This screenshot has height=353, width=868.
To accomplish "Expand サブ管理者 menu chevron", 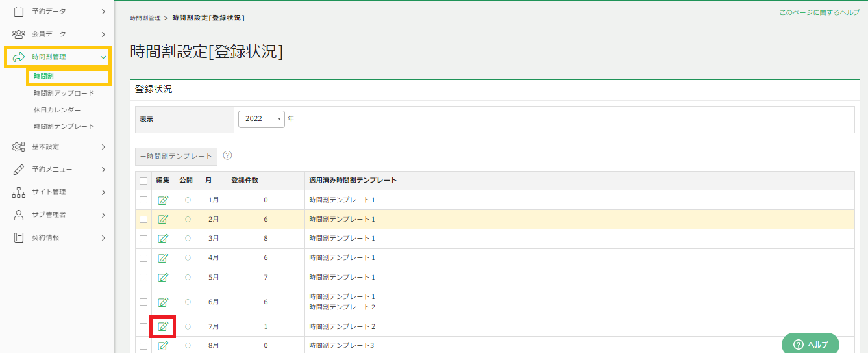I will tap(103, 215).
